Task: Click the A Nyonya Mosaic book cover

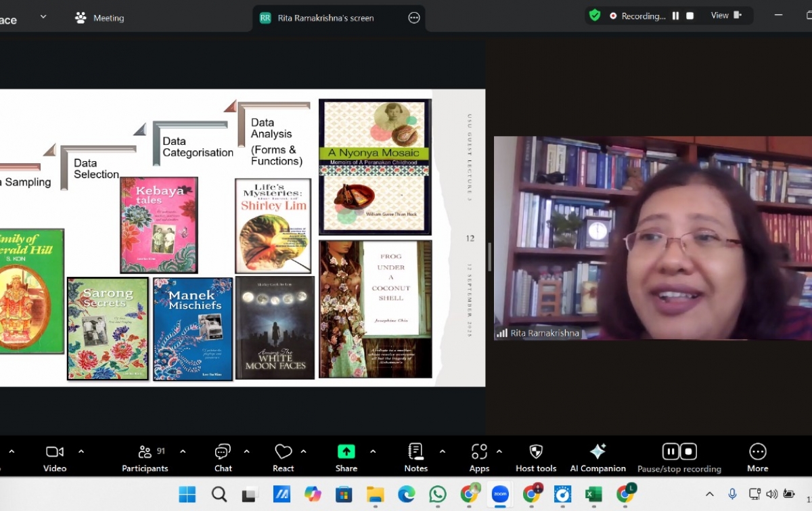Action: point(375,167)
